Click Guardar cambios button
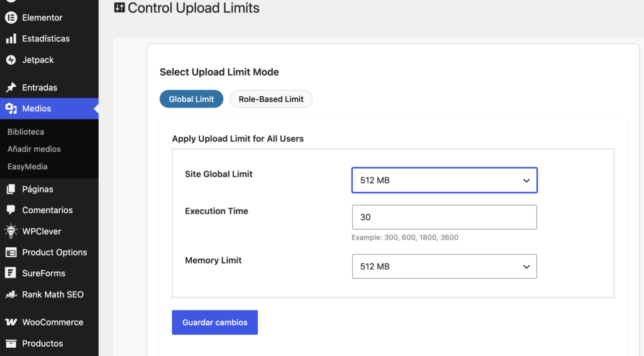Screen dimensions: 644x356 pos(215,322)
